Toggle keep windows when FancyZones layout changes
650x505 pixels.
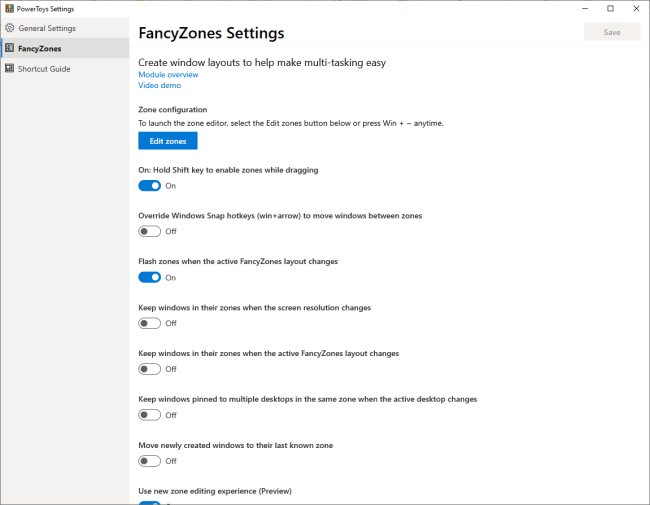pos(149,369)
